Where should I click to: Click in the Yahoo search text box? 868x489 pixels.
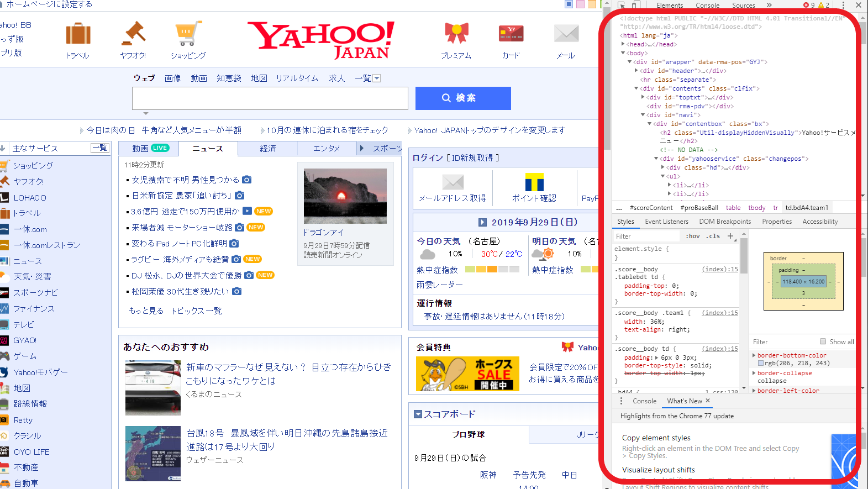(270, 98)
